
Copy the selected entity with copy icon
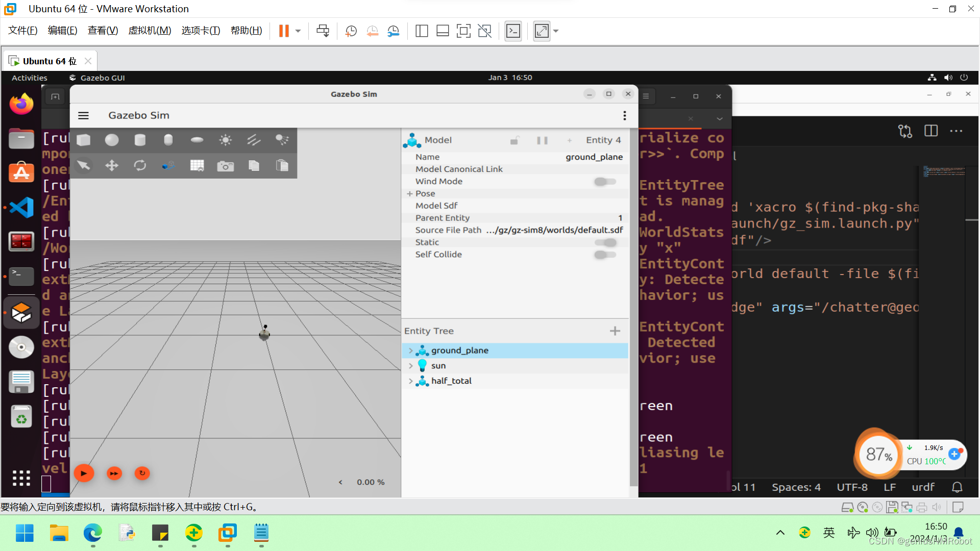click(254, 165)
